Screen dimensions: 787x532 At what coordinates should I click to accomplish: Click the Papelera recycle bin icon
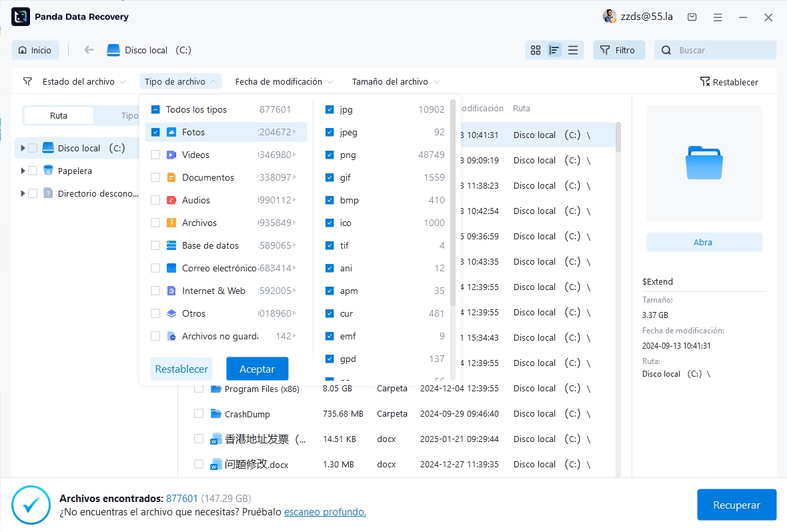48,171
